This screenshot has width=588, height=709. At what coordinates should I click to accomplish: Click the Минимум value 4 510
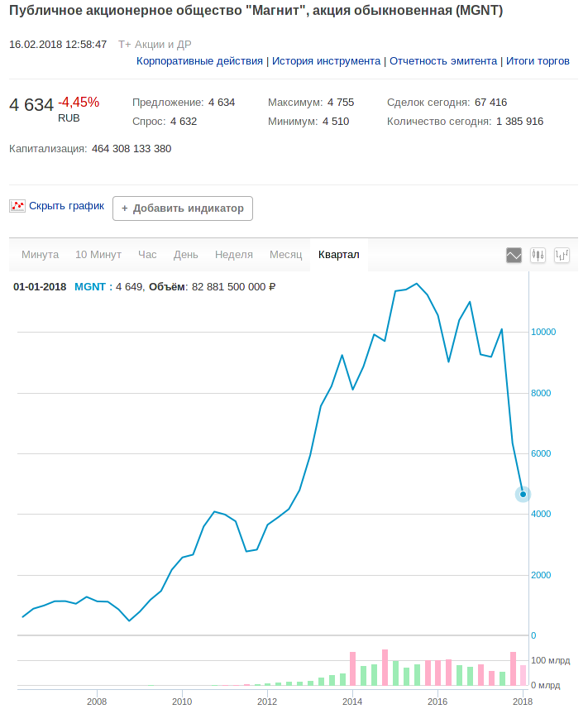pos(336,122)
